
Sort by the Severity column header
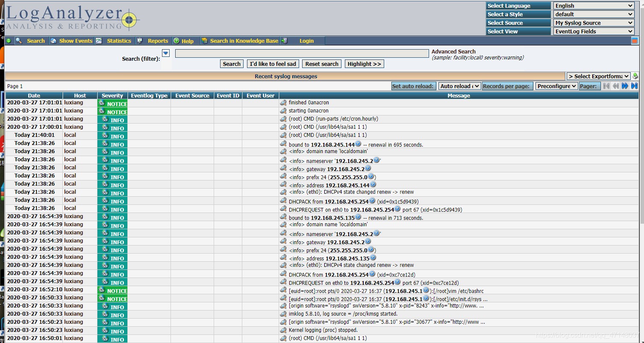112,96
